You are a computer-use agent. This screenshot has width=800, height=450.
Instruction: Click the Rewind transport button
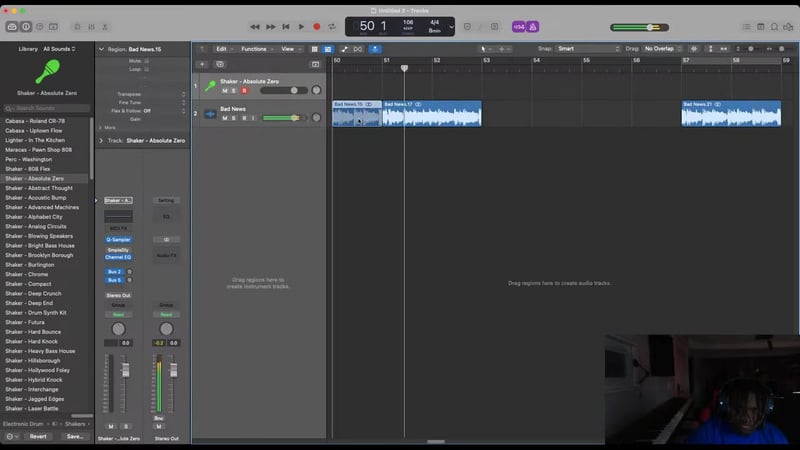(x=255, y=27)
